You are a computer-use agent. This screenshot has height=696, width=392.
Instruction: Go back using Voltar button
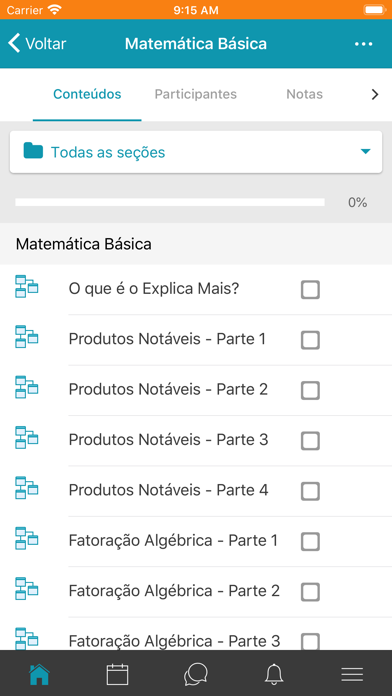37,44
